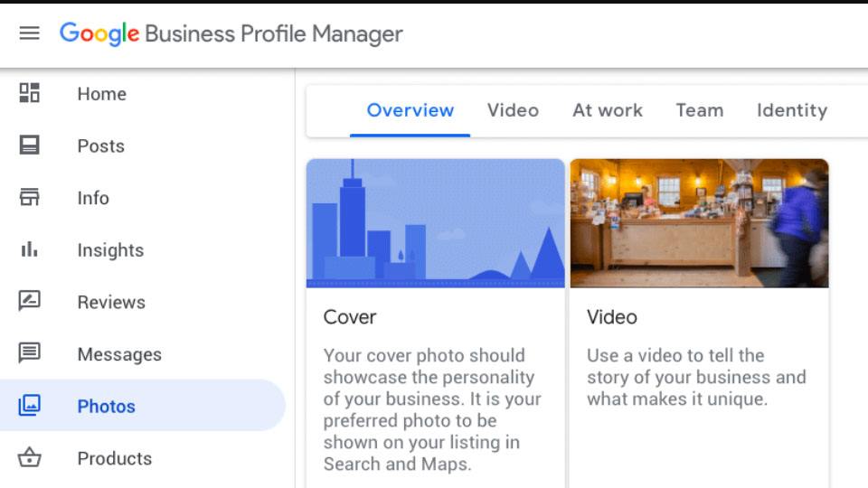Click the Google logo
This screenshot has width=868, height=488.
pyautogui.click(x=99, y=34)
